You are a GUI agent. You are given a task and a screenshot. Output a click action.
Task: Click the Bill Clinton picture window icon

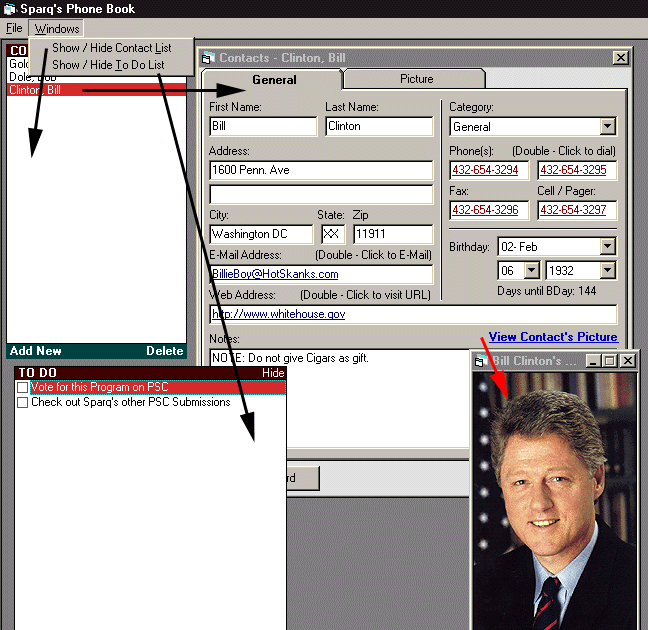pos(481,360)
